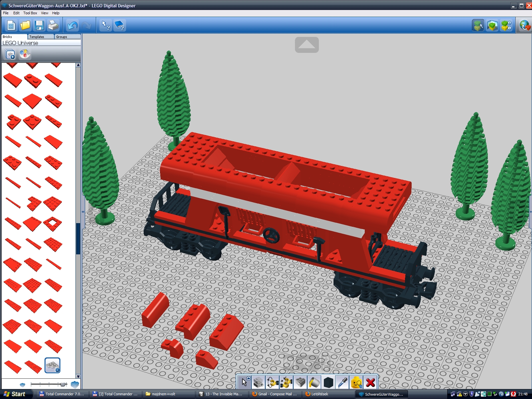
Task: Switch to the Bricks tab
Action: 14,37
